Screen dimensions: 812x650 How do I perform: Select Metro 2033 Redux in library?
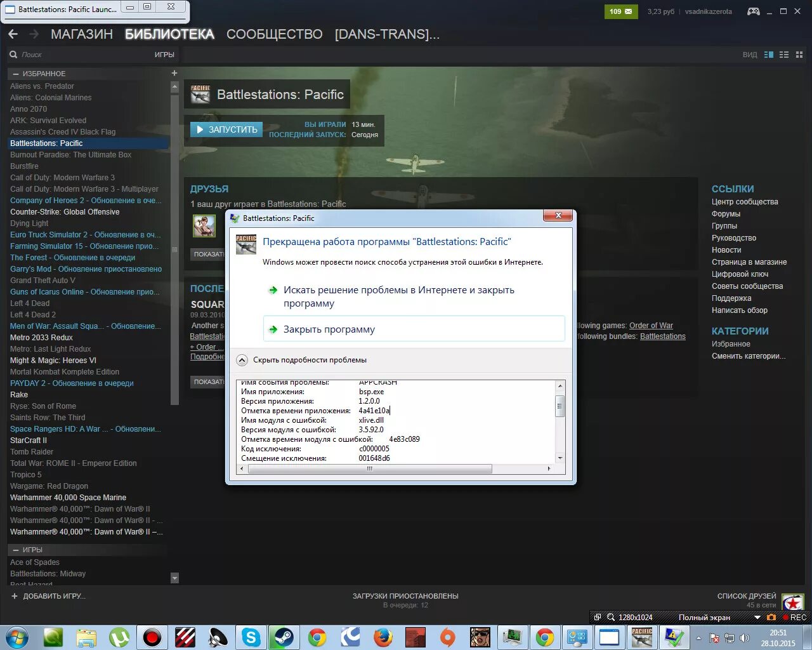coord(41,338)
